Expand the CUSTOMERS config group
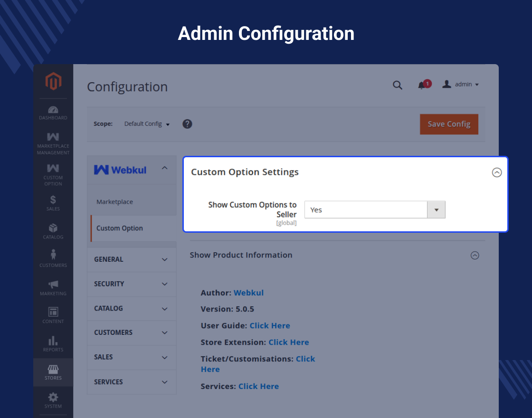Viewport: 532px width, 418px height. pos(132,332)
